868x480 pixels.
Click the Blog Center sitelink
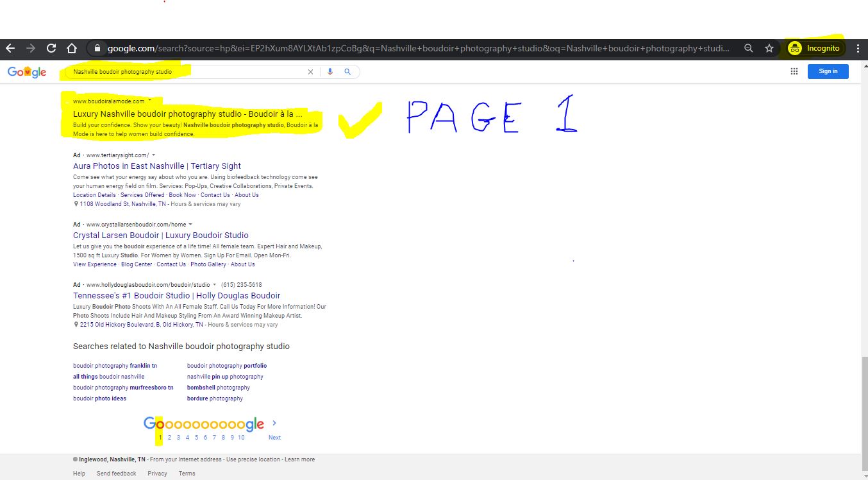(x=137, y=264)
